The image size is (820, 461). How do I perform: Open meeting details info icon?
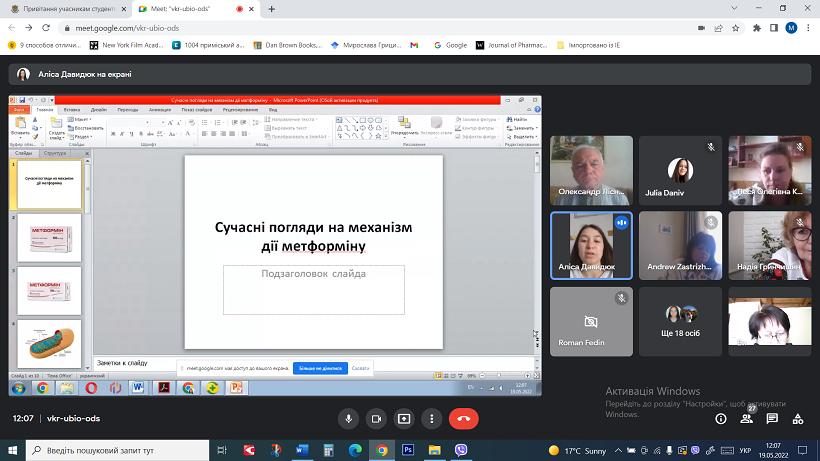pos(721,419)
